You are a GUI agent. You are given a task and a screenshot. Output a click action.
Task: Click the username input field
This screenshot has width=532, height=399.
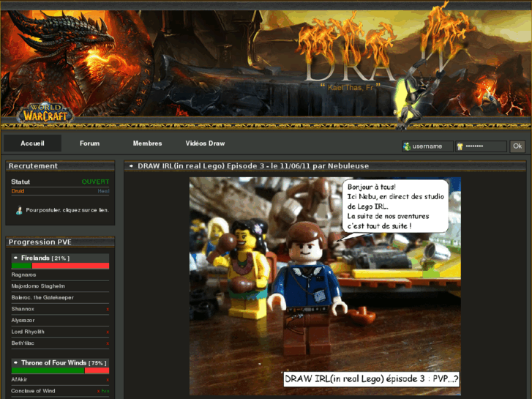click(427, 146)
